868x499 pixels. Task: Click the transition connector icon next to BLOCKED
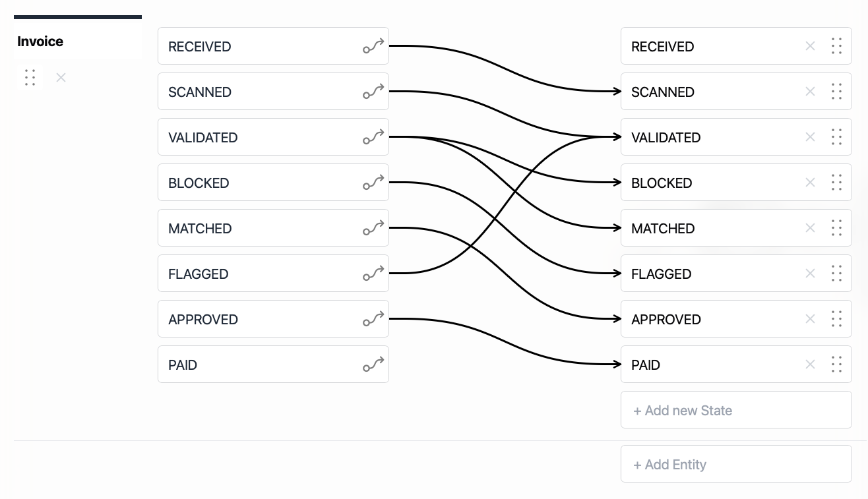[x=373, y=182]
